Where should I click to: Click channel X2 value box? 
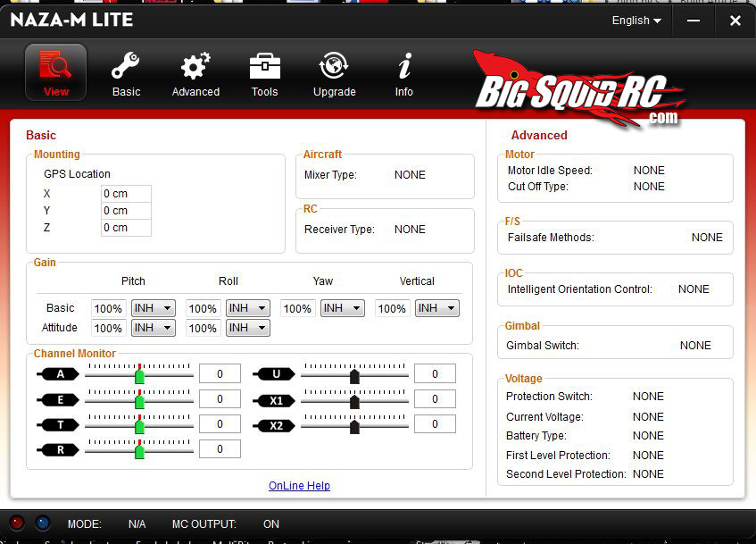click(435, 423)
